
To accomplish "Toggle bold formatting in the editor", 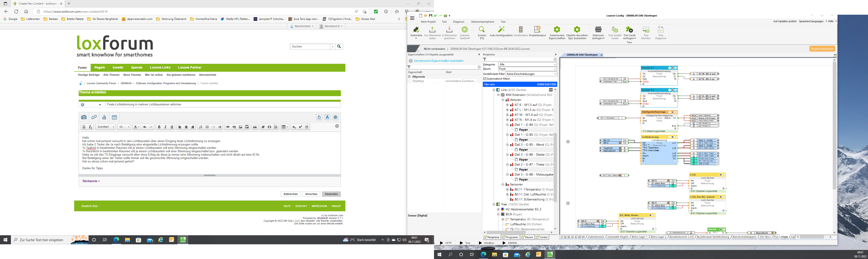I will 159,127.
